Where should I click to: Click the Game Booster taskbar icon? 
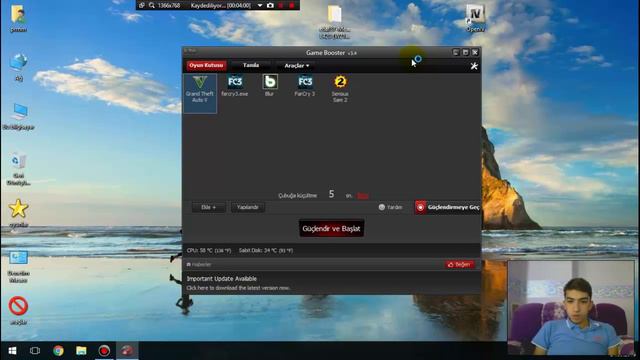point(127,351)
